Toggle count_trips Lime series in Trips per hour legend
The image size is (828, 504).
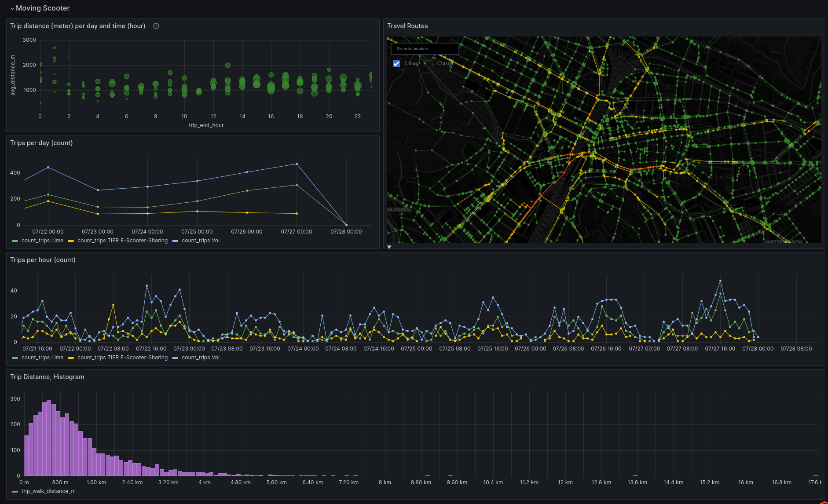point(42,358)
